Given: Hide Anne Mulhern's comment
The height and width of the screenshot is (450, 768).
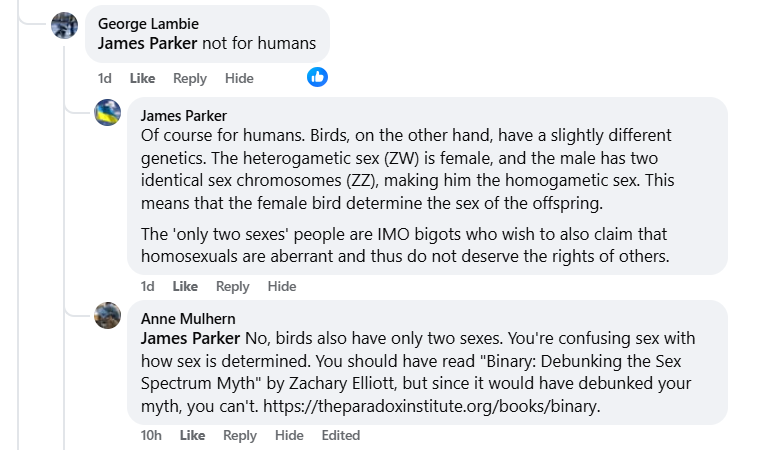Looking at the screenshot, I should (x=289, y=435).
